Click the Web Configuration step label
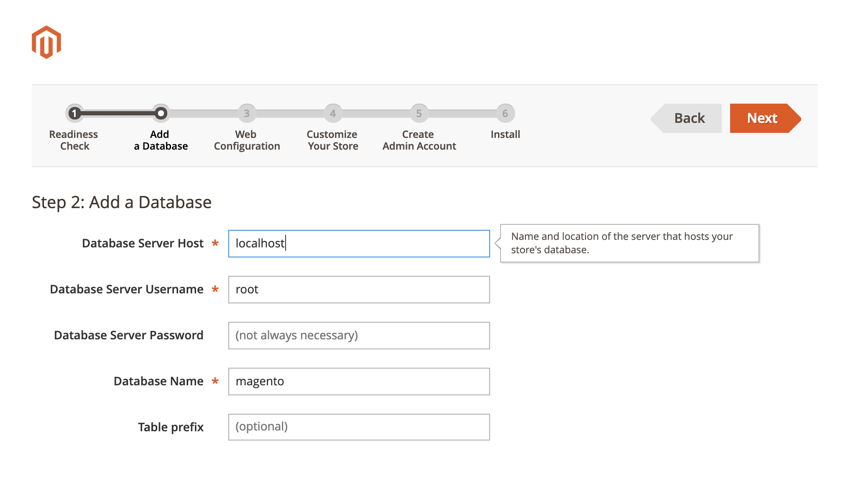Screen dimensions: 848x504 pyautogui.click(x=247, y=140)
